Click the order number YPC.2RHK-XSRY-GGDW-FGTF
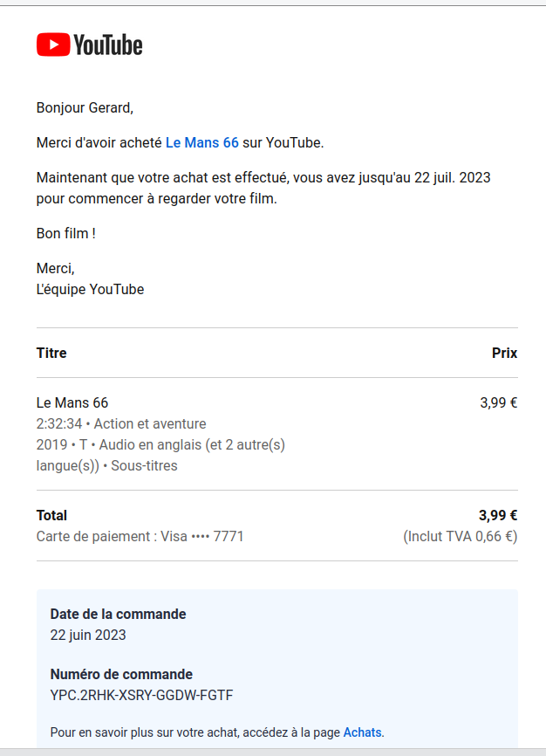Screen dimensions: 546x756 click(141, 696)
